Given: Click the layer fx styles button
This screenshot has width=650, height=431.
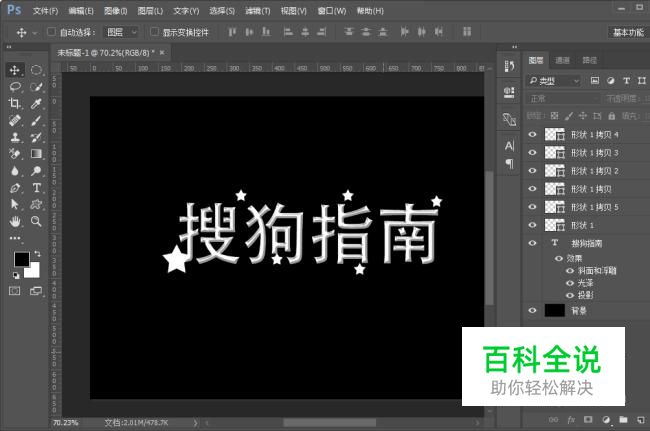Looking at the screenshot, I should point(571,420).
